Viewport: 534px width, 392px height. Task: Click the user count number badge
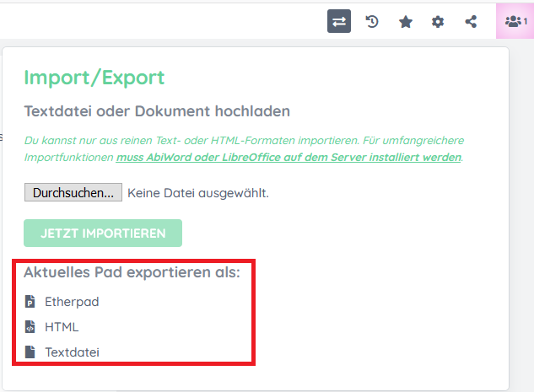tap(526, 22)
